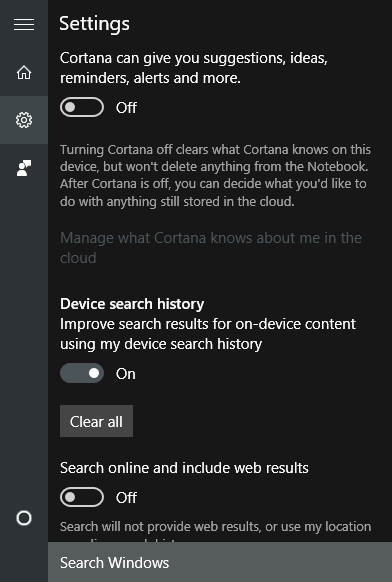Viewport: 392px width, 582px height.
Task: Open Manage what Cortana knows about me link
Action: coord(210,248)
